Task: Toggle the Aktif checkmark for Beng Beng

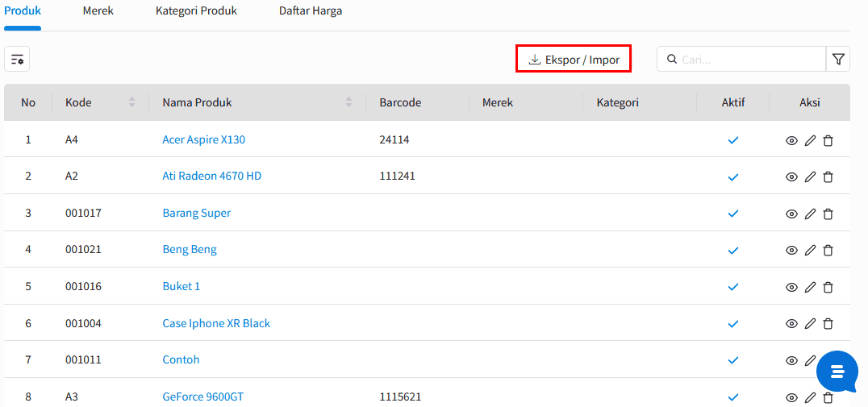Action: point(733,251)
